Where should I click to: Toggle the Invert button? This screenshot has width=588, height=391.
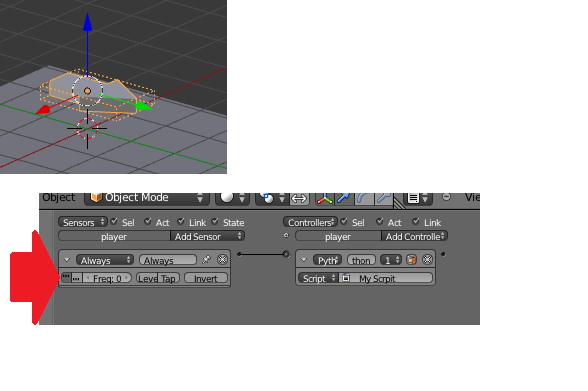pos(206,278)
